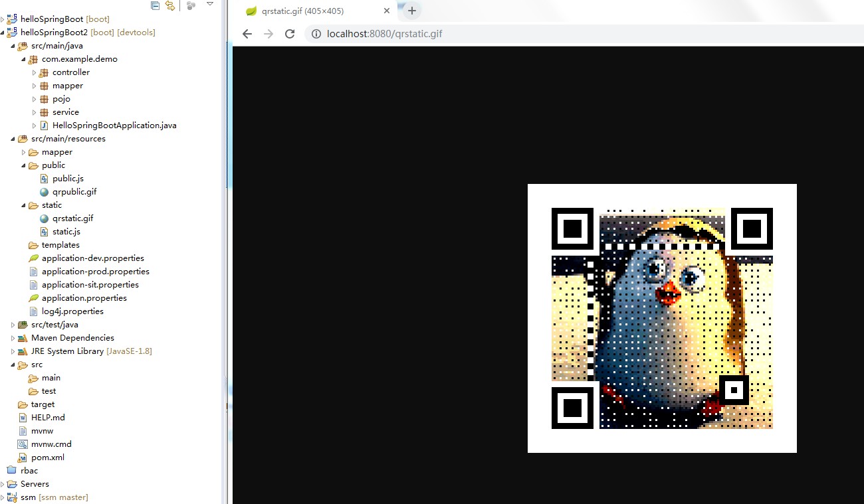
Task: Click the qrpublic.gif image file icon
Action: tap(44, 192)
